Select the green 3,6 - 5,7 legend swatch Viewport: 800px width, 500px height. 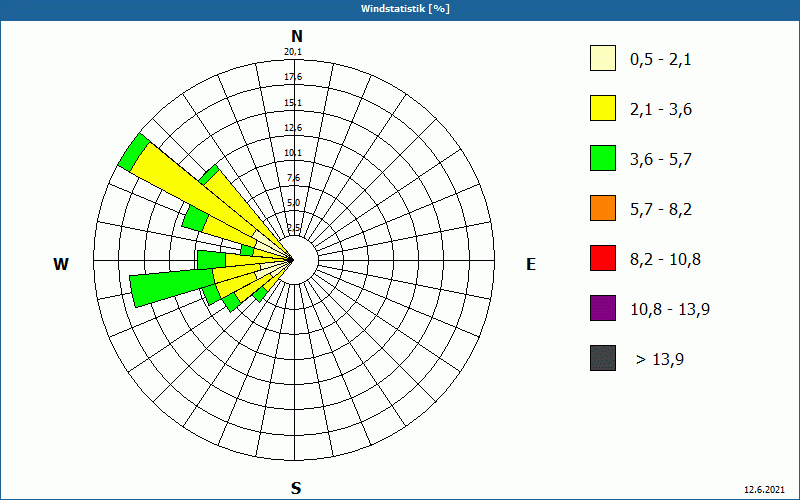603,158
